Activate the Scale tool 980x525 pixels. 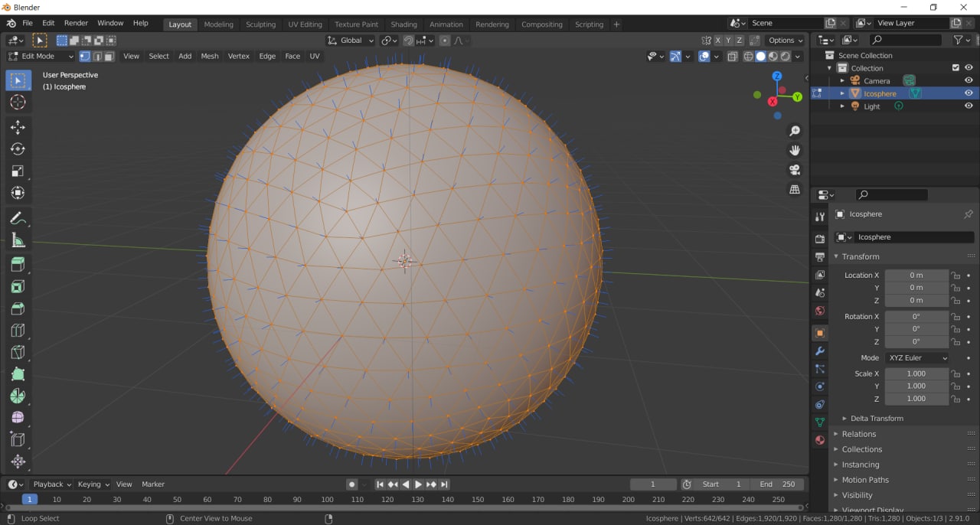[18, 171]
